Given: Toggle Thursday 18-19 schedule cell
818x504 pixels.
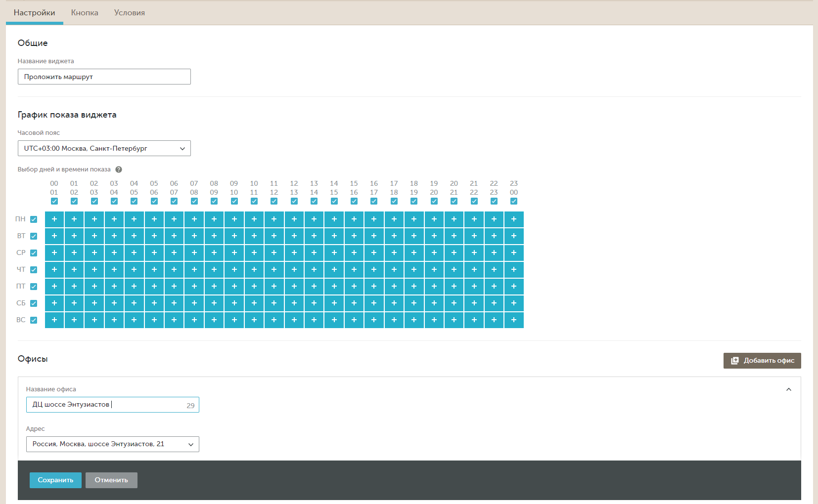Looking at the screenshot, I should click(414, 270).
